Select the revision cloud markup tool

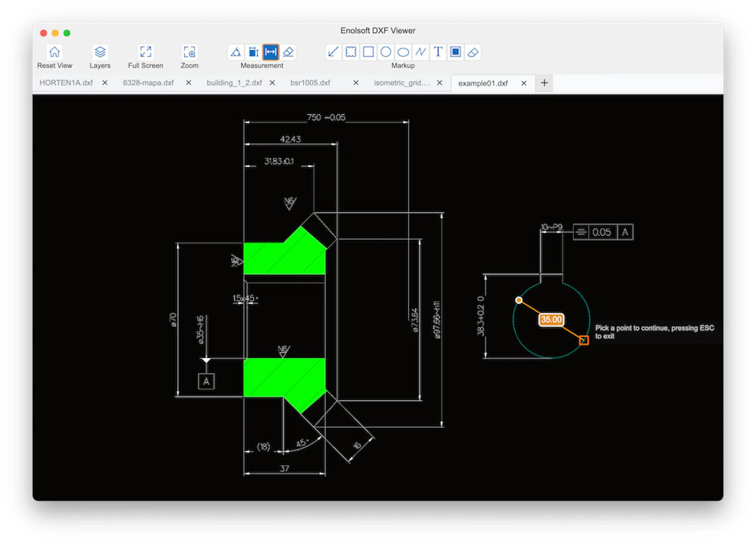pos(351,52)
